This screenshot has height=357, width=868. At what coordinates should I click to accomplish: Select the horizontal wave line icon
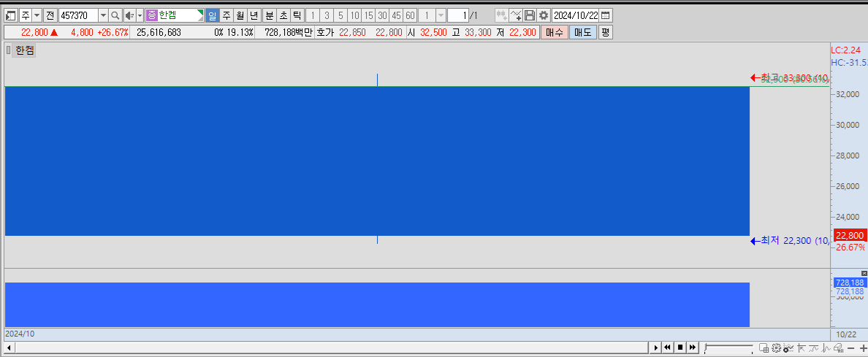814,348
